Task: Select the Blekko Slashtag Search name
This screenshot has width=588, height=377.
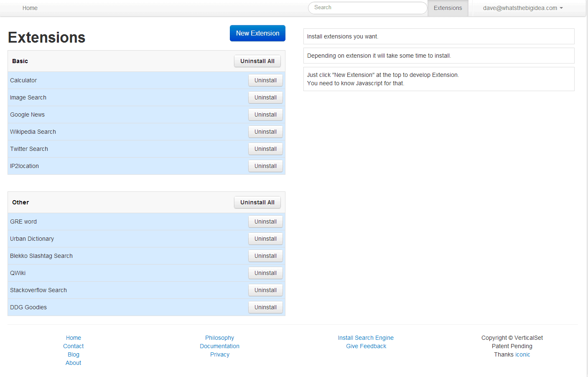Action: 41,256
